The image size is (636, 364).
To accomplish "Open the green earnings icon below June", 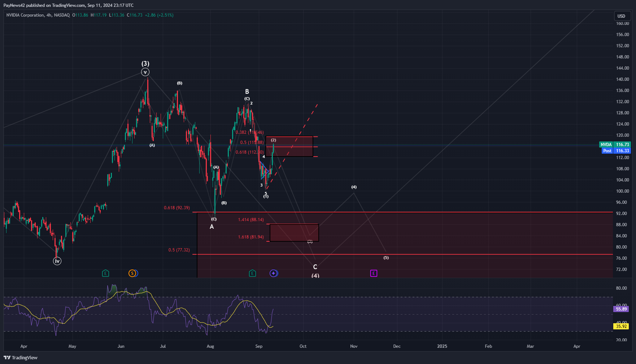I will click(105, 273).
